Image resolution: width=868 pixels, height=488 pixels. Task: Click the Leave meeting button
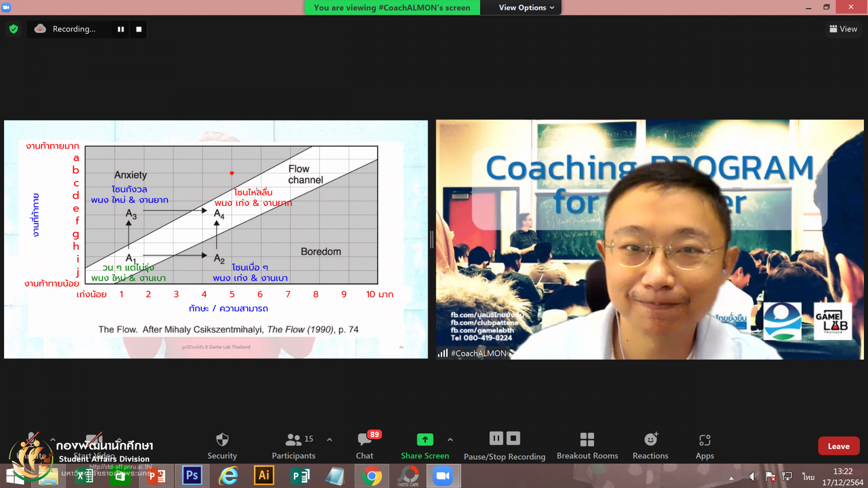[x=838, y=446]
